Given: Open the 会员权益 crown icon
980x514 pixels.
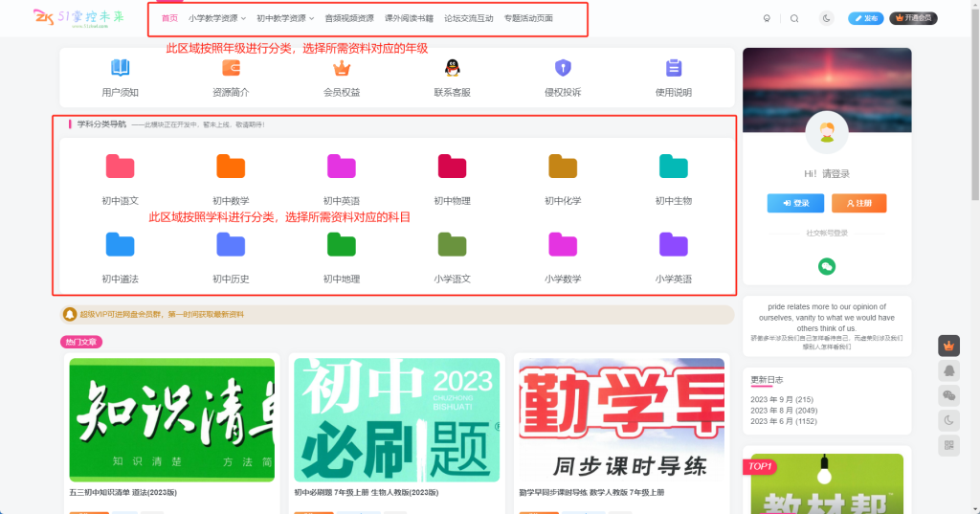Looking at the screenshot, I should pos(342,68).
